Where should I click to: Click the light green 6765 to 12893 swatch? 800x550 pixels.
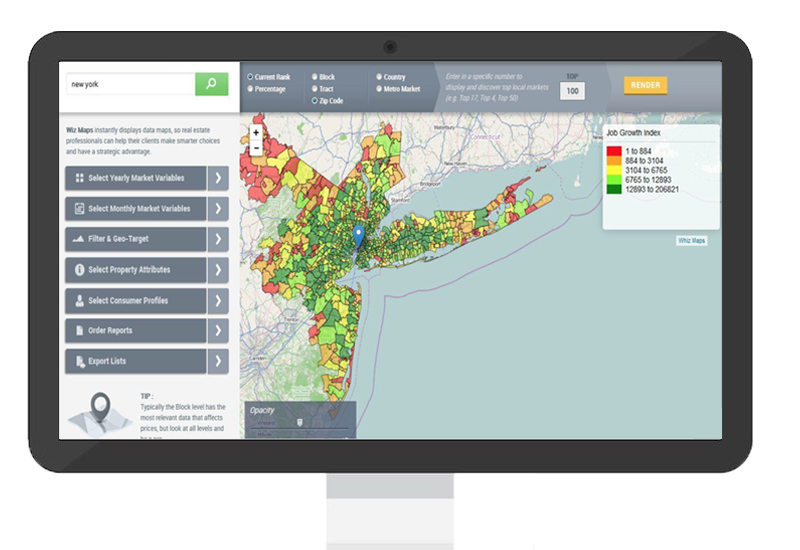[x=614, y=180]
